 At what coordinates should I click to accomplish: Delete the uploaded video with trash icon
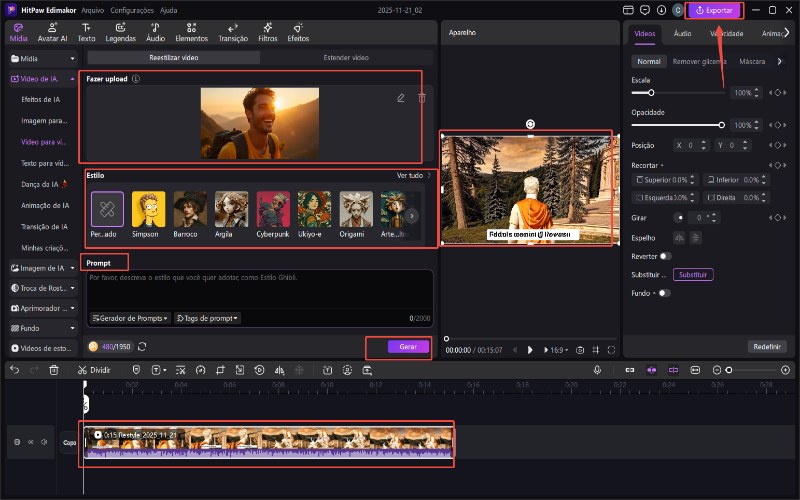pos(422,98)
